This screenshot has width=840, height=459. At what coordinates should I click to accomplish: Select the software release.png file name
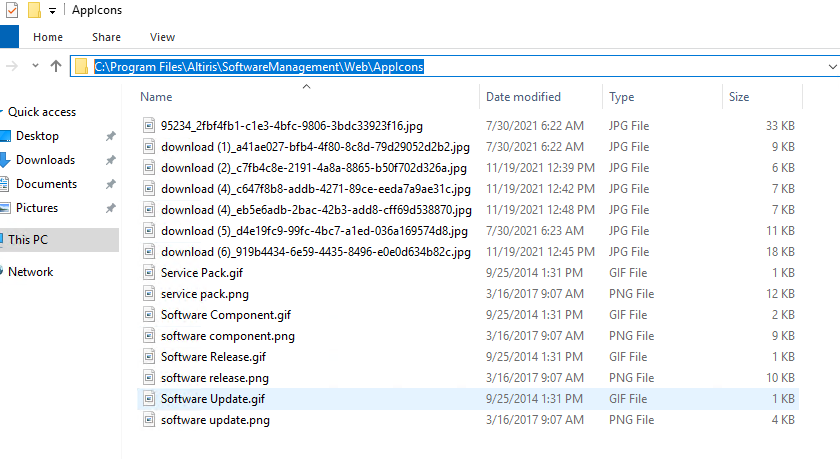click(215, 378)
